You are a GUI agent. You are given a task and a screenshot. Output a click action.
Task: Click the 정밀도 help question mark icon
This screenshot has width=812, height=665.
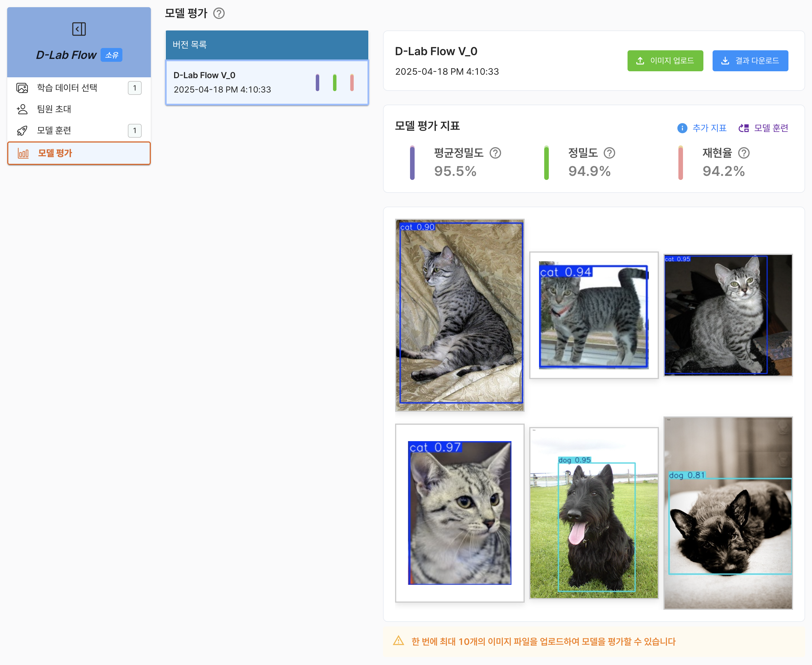tap(609, 153)
